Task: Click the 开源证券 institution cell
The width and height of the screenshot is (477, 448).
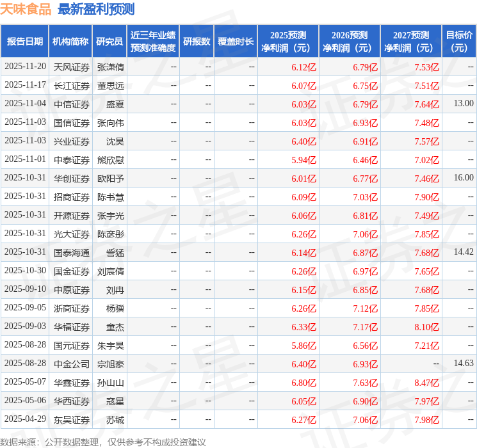Action: click(x=72, y=216)
